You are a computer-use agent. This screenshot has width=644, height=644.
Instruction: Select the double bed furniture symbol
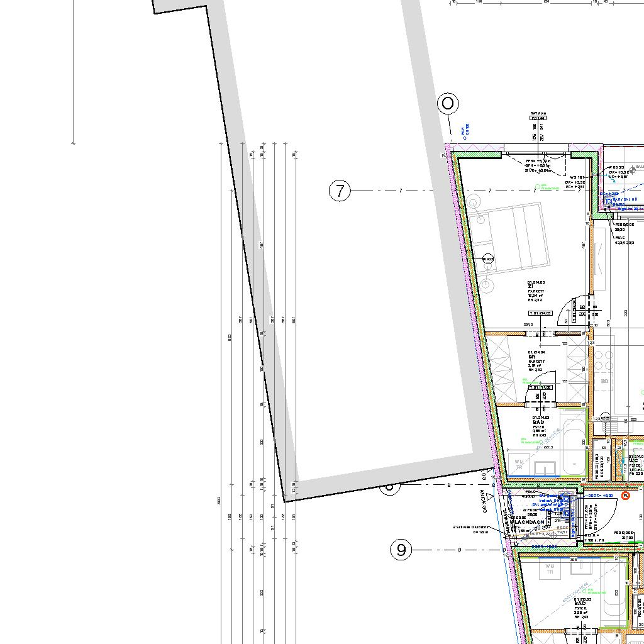[509, 238]
